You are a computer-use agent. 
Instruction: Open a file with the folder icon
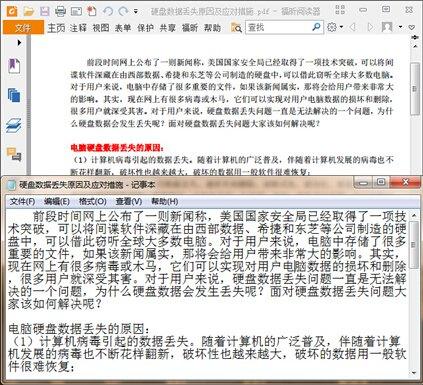pyautogui.click(x=29, y=11)
